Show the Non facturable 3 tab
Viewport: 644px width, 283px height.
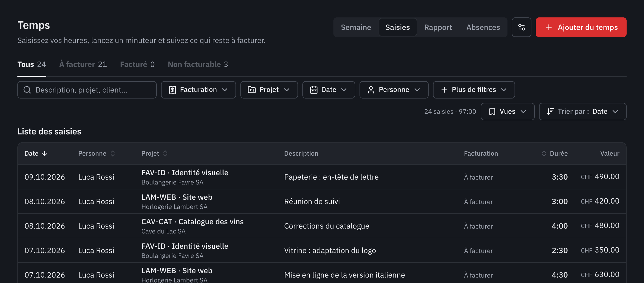(198, 64)
